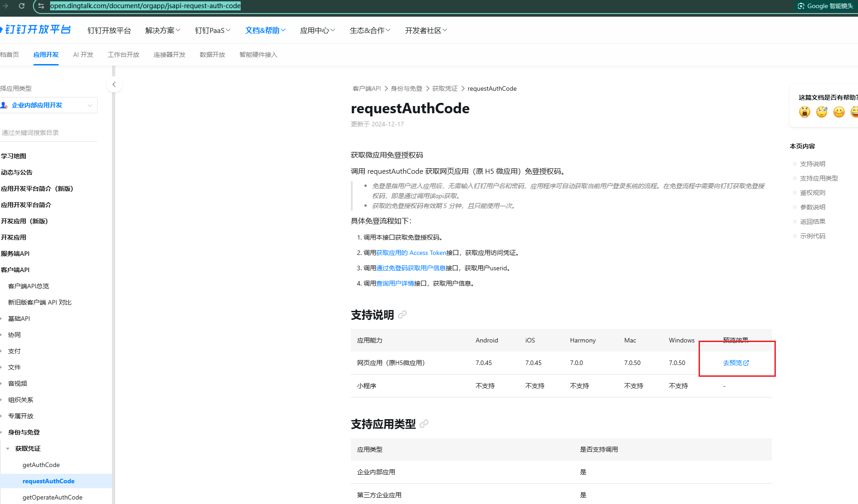Open 支付 in the sidebar
This screenshot has width=858, height=504.
(14, 351)
